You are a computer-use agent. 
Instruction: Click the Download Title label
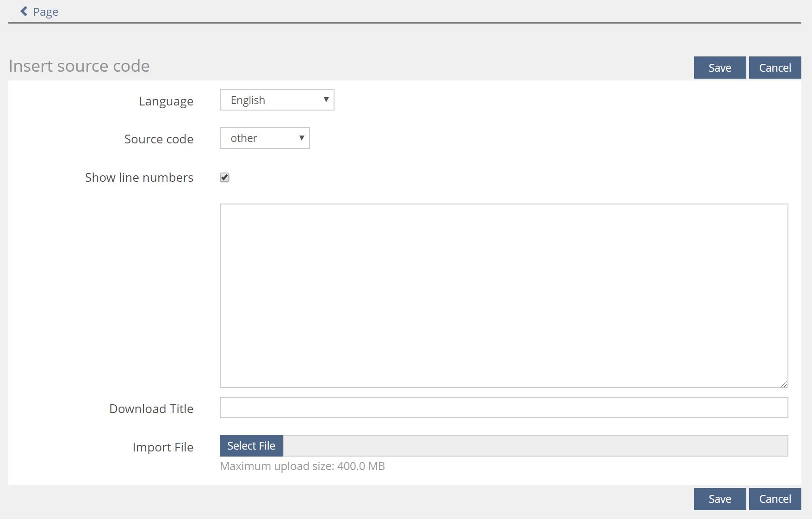point(151,409)
